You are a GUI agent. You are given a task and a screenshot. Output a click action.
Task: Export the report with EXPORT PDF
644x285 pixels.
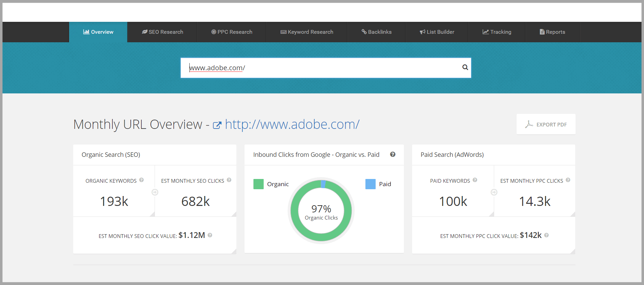coord(546,124)
